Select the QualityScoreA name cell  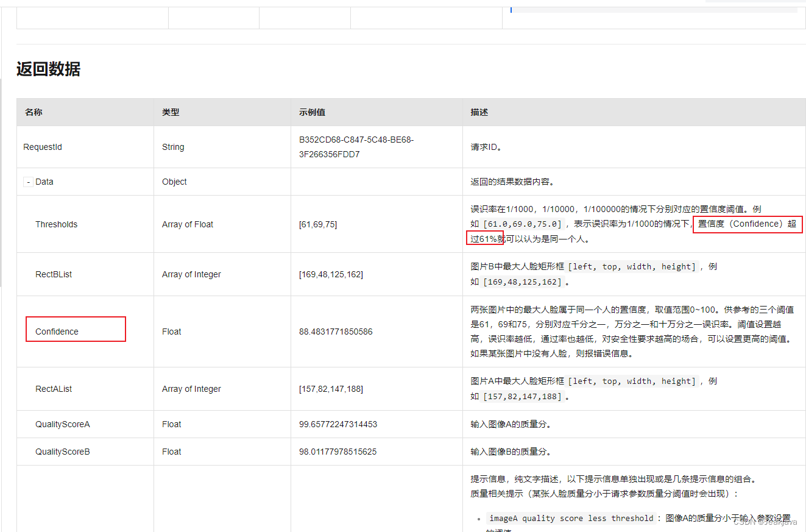point(85,424)
